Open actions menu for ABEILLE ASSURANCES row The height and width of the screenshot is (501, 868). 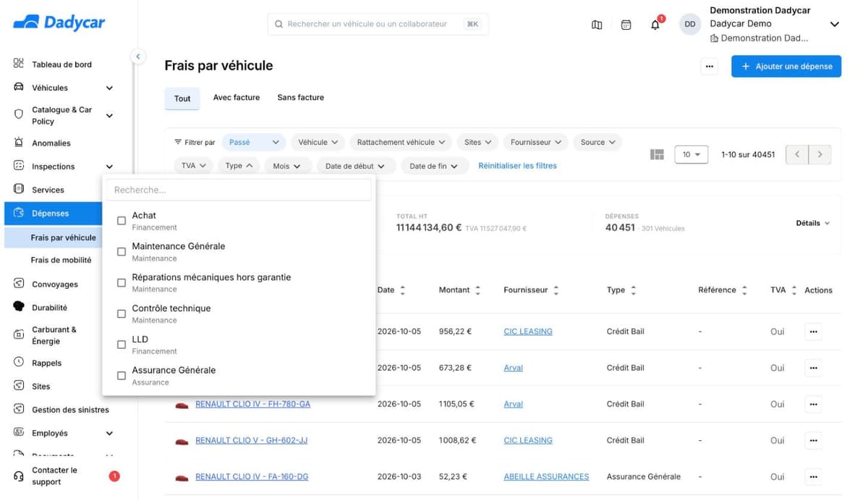814,477
